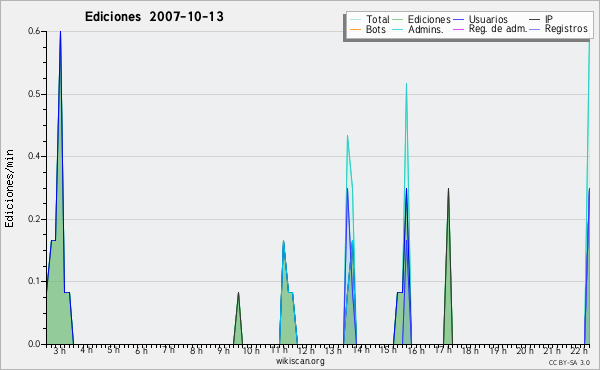This screenshot has width=600, height=370.
Task: Click the "19 h" x-axis label
Action: [498, 350]
